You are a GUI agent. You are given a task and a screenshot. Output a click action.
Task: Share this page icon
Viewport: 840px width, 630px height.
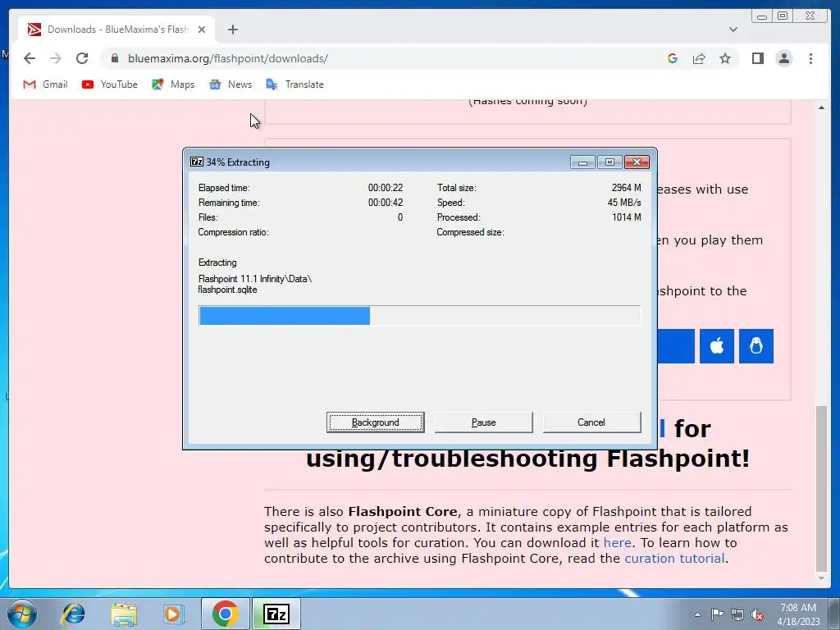point(699,58)
